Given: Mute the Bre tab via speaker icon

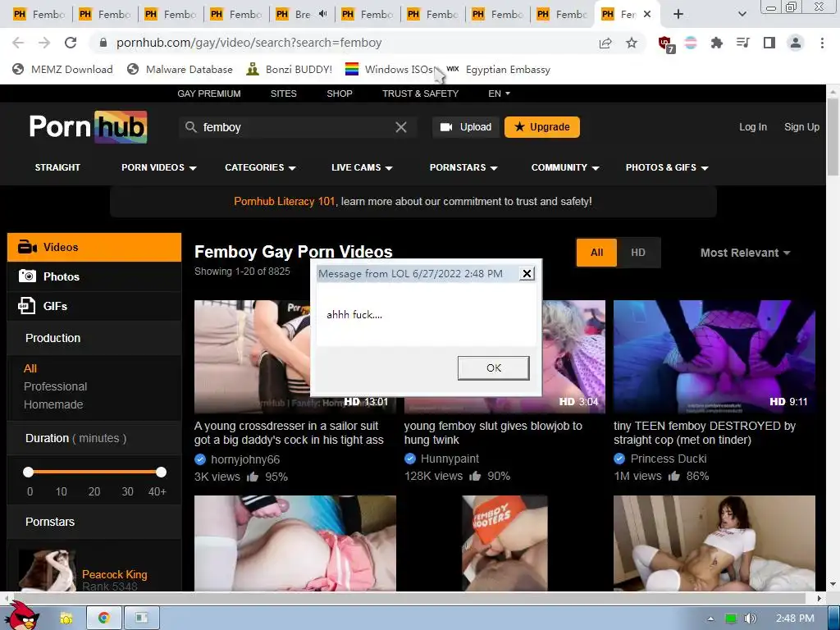Looking at the screenshot, I should 322,14.
